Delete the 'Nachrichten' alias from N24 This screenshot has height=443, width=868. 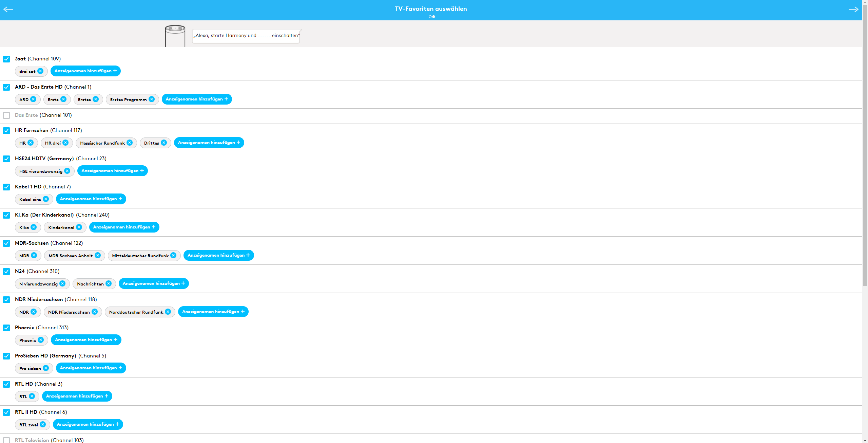[x=109, y=283]
